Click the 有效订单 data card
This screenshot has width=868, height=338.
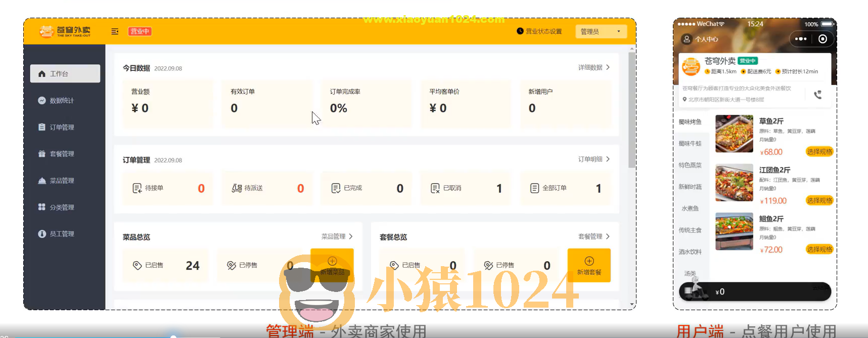point(267,103)
